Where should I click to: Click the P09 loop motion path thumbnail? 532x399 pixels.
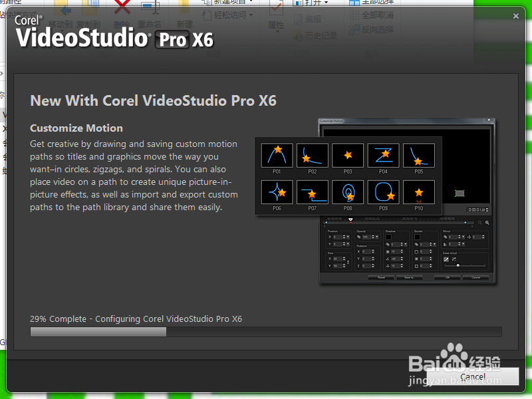(x=383, y=192)
